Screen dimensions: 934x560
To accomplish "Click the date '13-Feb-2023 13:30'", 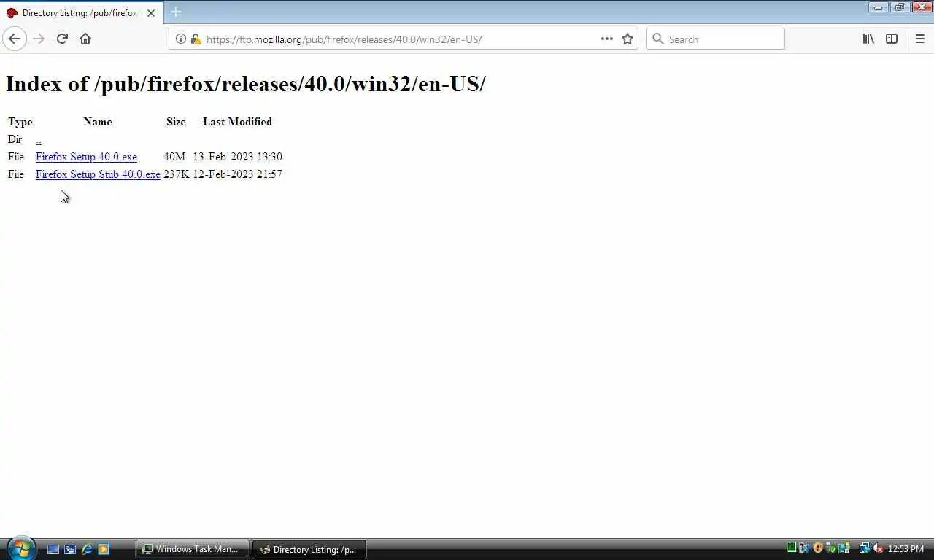I will point(237,157).
